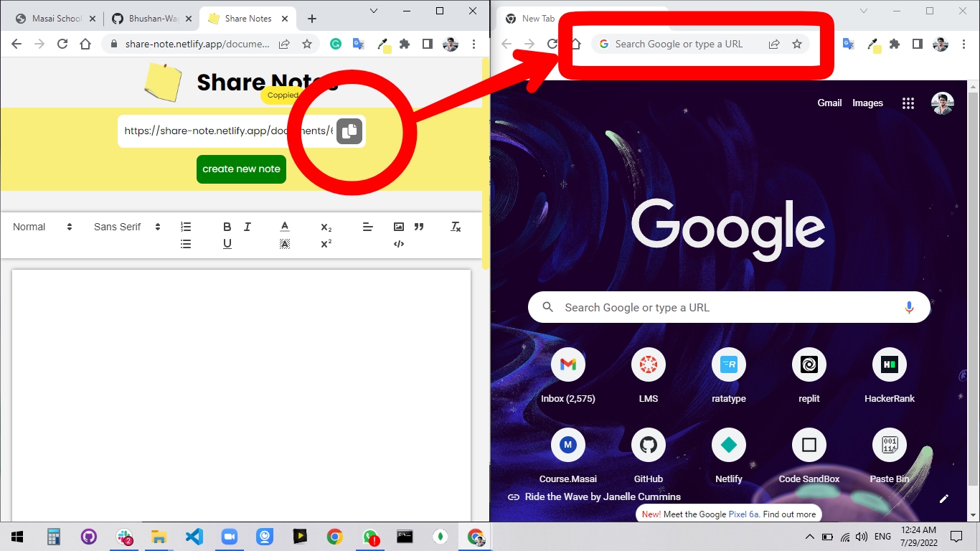This screenshot has height=551, width=980.
Task: Toggle bold formatting in the editor toolbar
Action: pyautogui.click(x=227, y=227)
